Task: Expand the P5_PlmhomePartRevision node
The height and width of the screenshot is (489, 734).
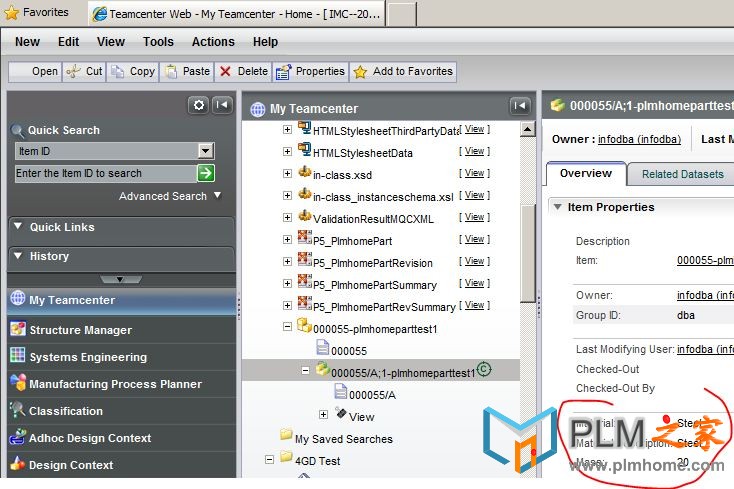Action: pyautogui.click(x=287, y=262)
